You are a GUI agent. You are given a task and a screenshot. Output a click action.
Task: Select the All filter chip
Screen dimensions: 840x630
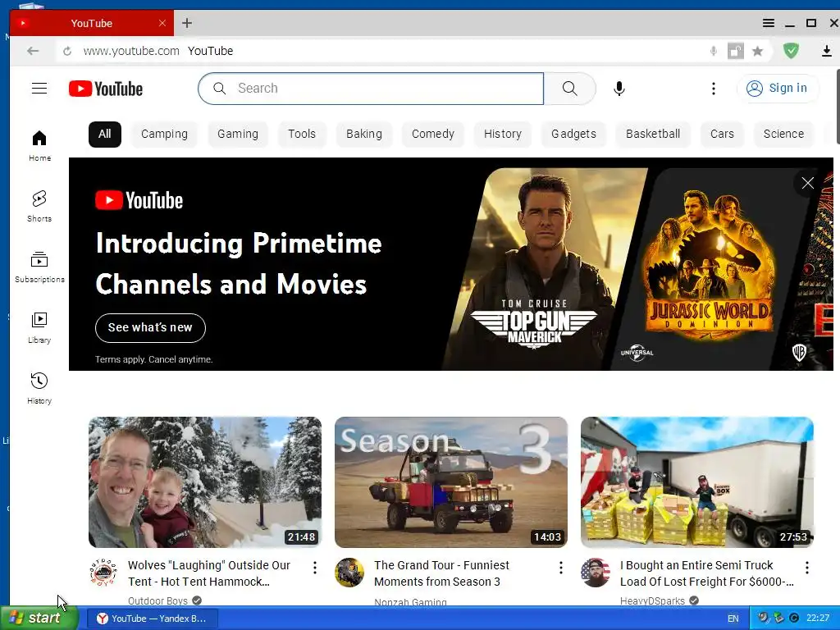coord(104,134)
